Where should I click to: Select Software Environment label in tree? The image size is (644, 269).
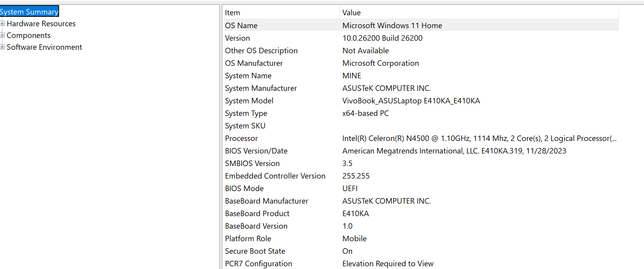coord(44,47)
